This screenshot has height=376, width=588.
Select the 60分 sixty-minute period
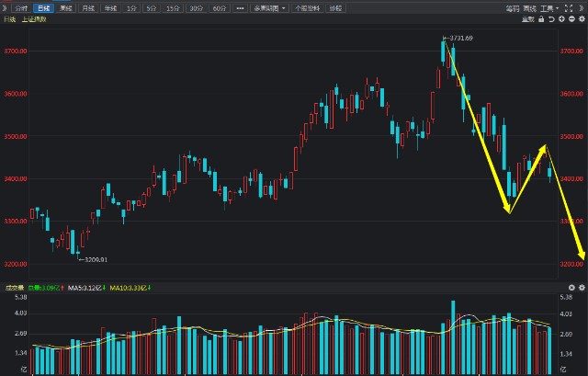[x=220, y=8]
